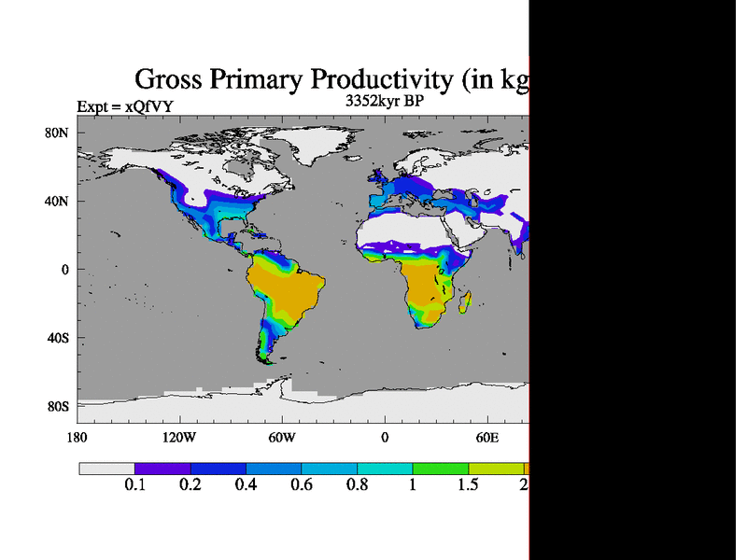
Task: Click the green 1–1.5 colorbar swatch
Action: pos(440,469)
